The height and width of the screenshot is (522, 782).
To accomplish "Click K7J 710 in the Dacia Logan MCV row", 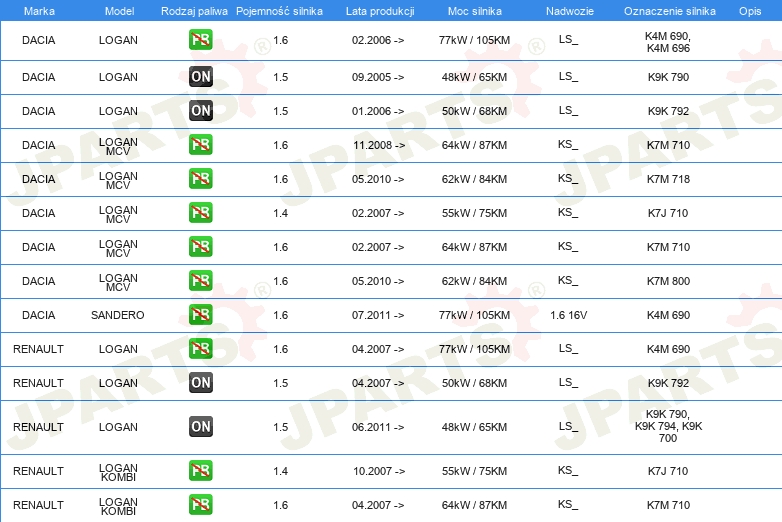I will click(x=668, y=213).
